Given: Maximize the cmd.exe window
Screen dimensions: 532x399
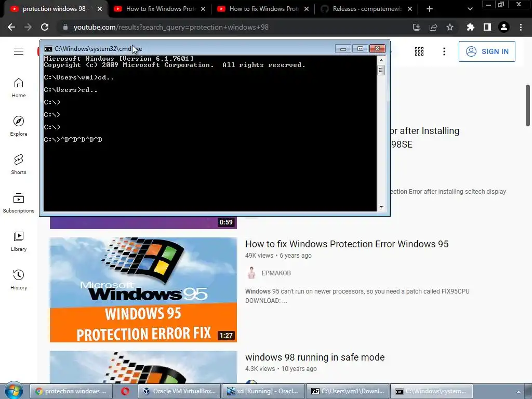Looking at the screenshot, I should click(360, 49).
